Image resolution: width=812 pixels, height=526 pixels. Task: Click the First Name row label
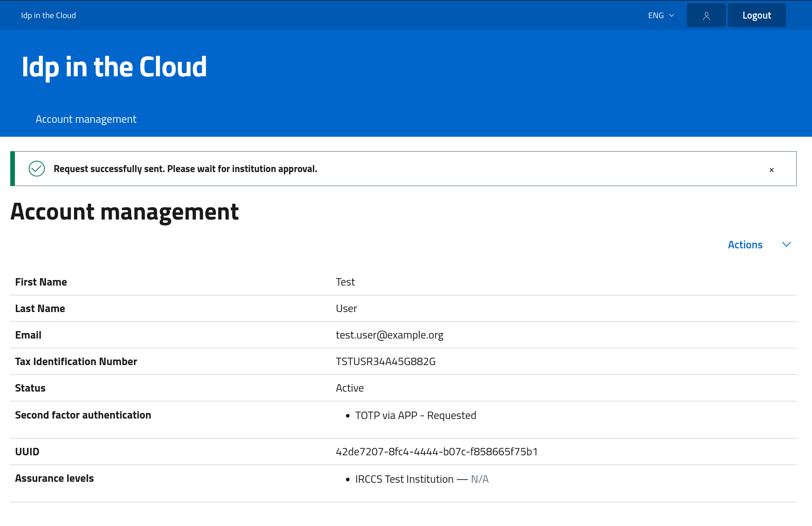(x=41, y=282)
